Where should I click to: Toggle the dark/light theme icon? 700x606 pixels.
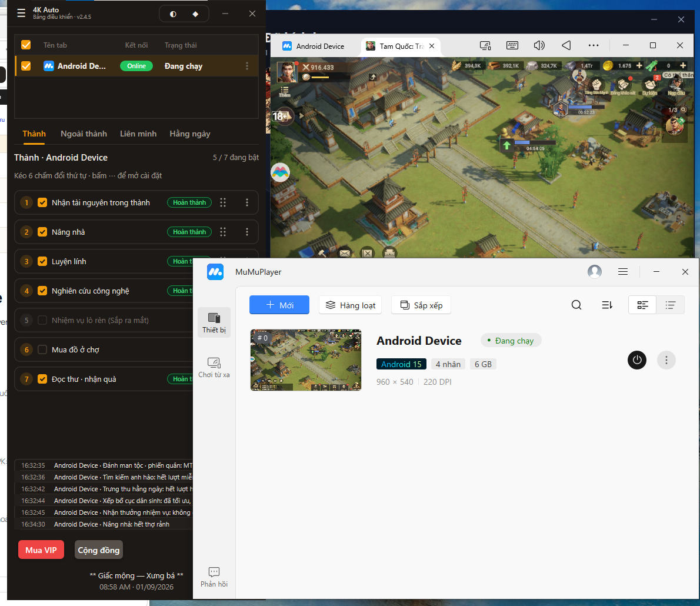point(173,14)
